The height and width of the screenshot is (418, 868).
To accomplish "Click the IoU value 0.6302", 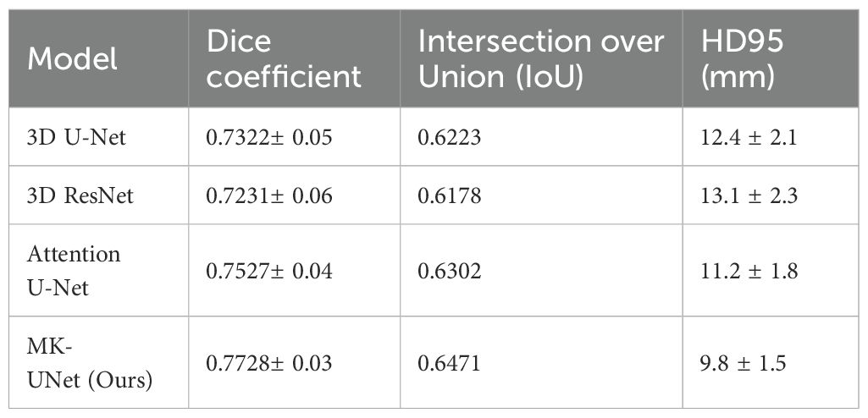I will [449, 270].
